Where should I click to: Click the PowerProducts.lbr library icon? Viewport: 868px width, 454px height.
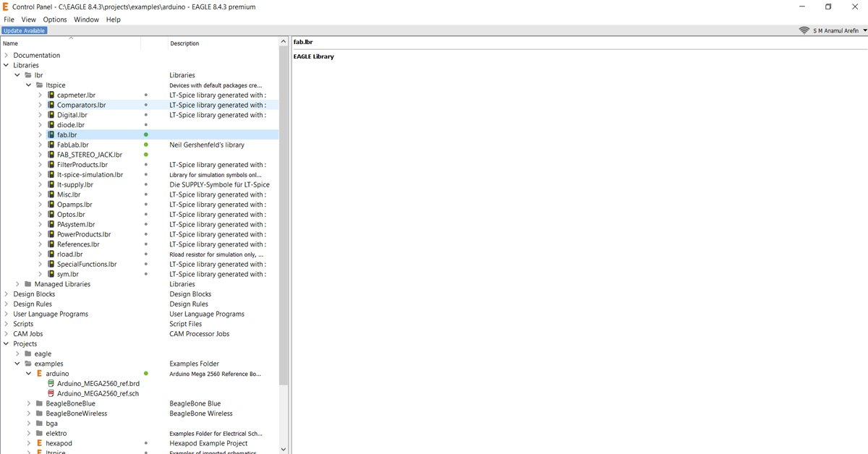click(51, 234)
